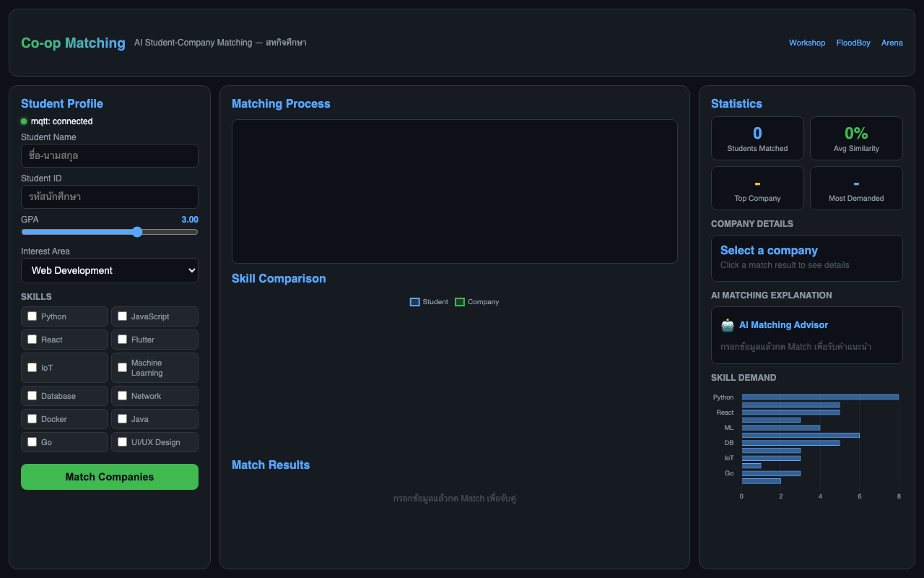Image resolution: width=924 pixels, height=578 pixels.
Task: Open the Arena link in header
Action: (892, 43)
